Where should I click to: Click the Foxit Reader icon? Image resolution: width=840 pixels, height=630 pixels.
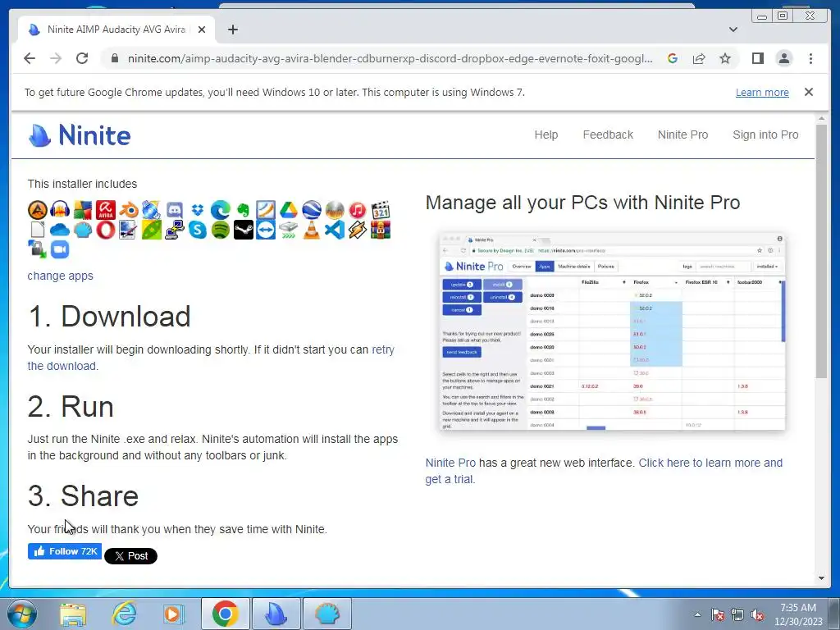(267, 210)
